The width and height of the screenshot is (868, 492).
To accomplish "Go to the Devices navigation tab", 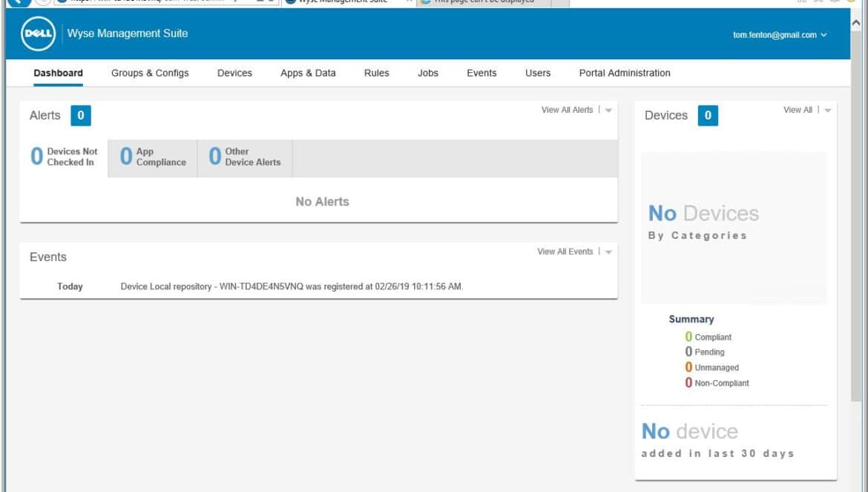I will point(234,73).
